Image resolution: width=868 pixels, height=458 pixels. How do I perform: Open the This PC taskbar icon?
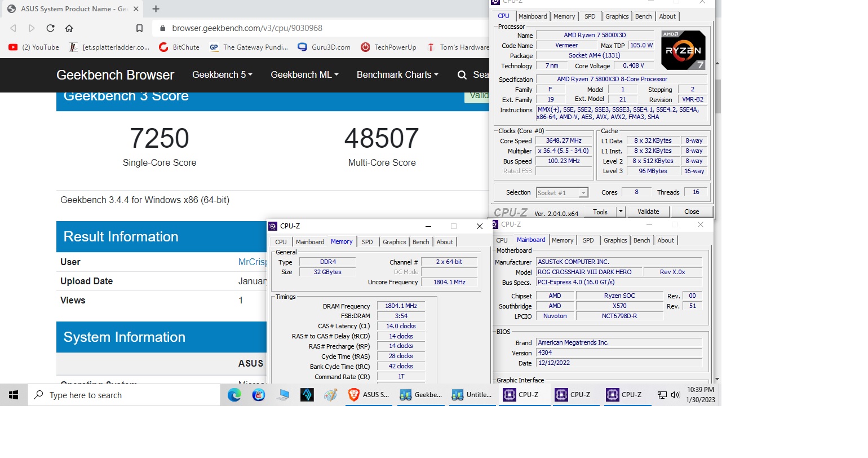(283, 395)
